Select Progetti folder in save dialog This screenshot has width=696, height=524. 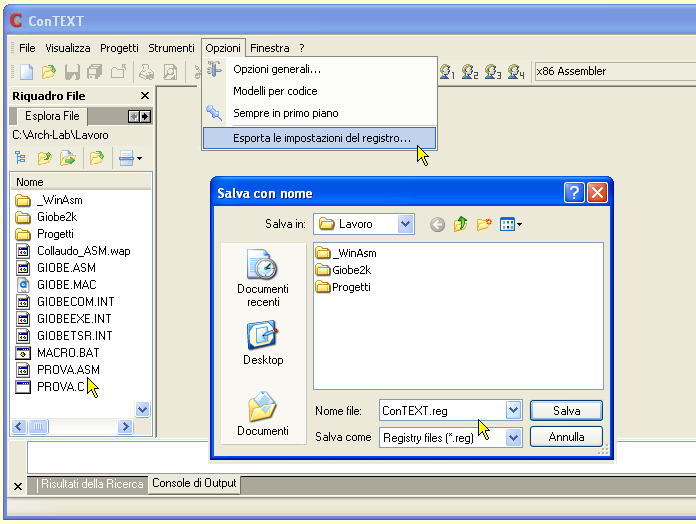[343, 287]
